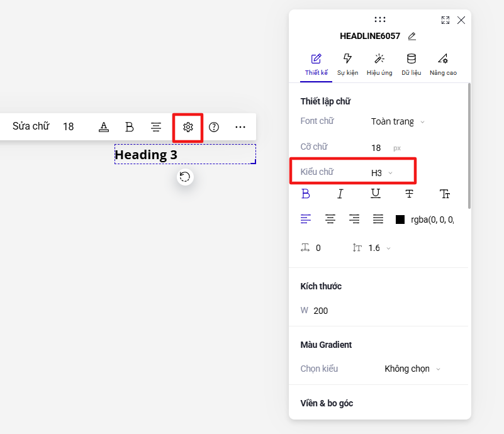The image size is (504, 434).
Task: Open text alignment in the floating toolbar
Action: point(156,127)
